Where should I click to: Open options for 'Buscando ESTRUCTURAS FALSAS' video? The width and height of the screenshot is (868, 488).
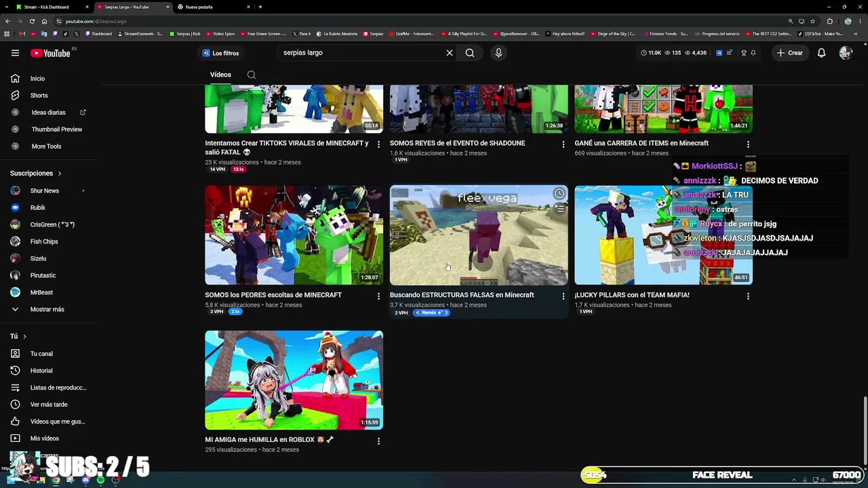click(x=563, y=296)
